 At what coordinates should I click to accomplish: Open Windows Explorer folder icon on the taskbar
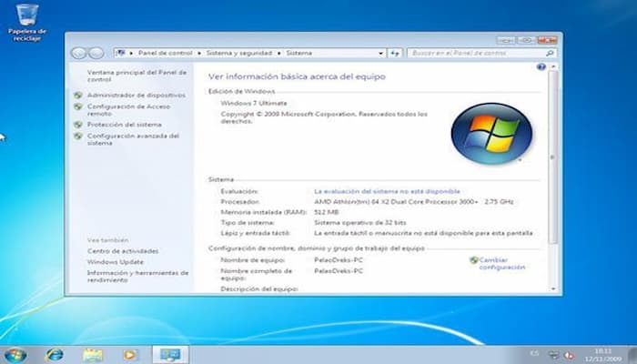tap(93, 355)
